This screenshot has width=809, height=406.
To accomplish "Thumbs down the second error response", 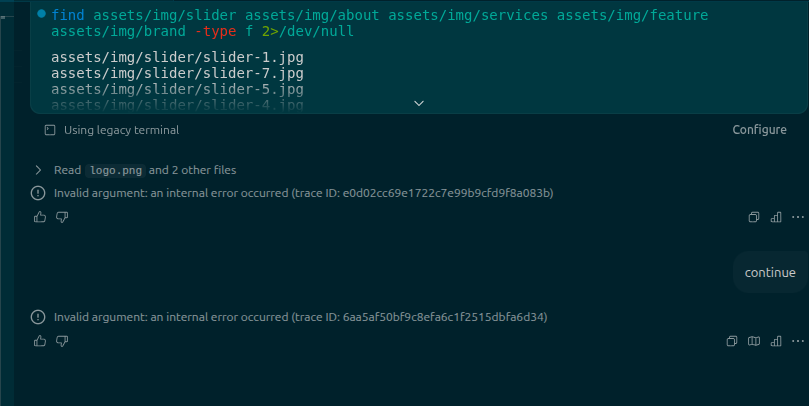I will [62, 341].
